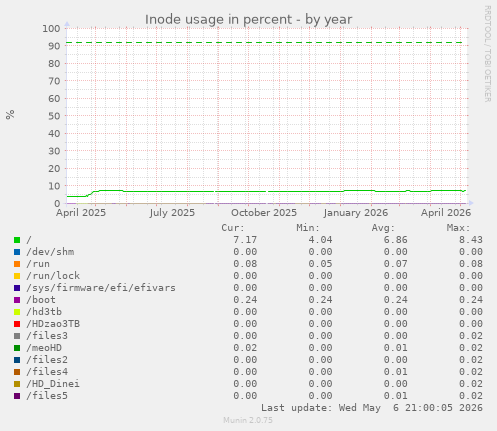
Task: Click the dark green swatch for /meoHD
Action: [x=17, y=348]
